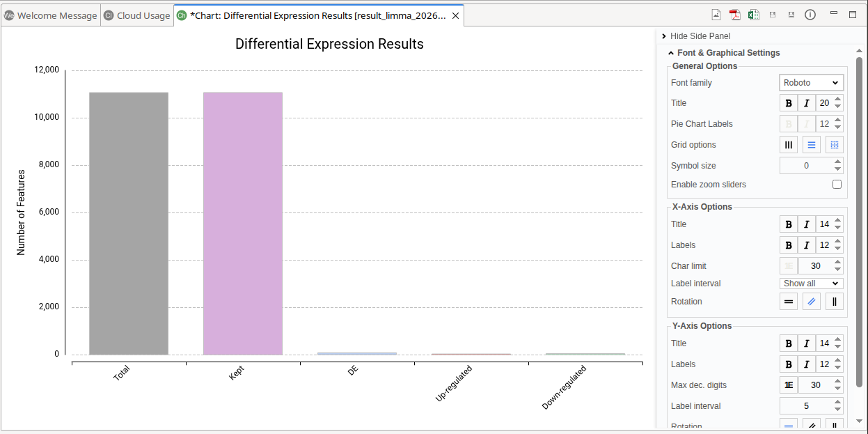Toggle Y-Axis scientific notation button
The height and width of the screenshot is (434, 868).
point(789,385)
